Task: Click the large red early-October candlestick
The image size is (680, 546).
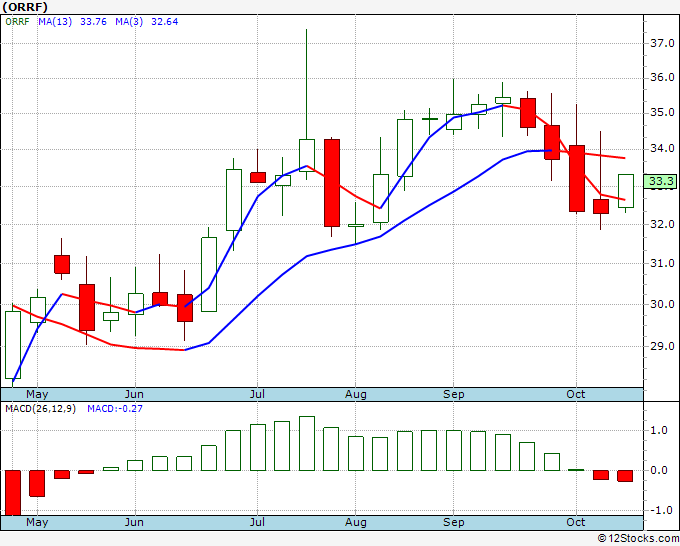Action: pyautogui.click(x=577, y=178)
